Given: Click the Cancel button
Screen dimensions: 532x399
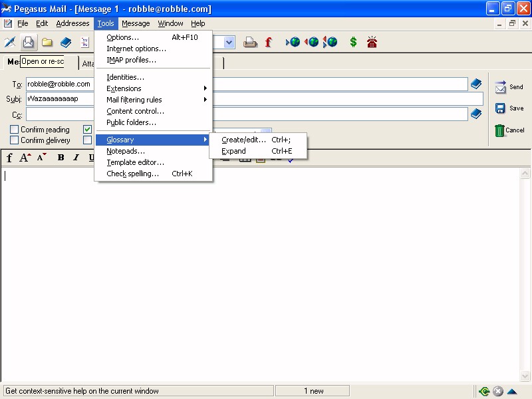Looking at the screenshot, I should click(509, 130).
